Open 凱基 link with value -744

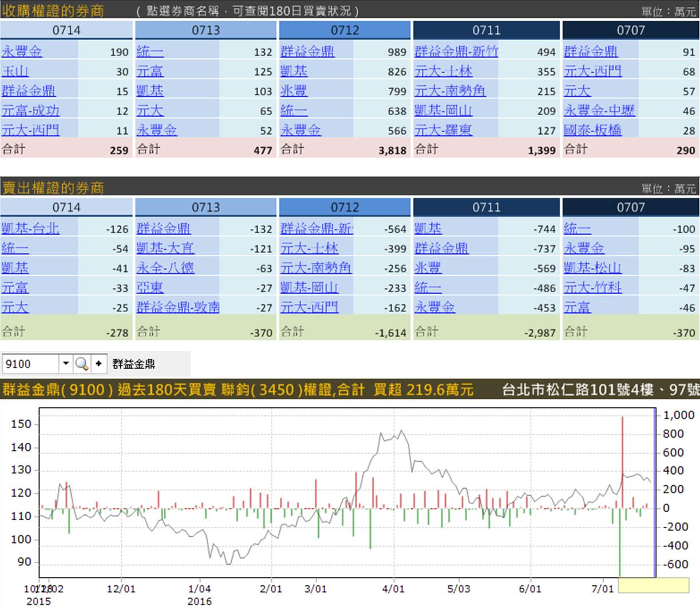coord(428,228)
